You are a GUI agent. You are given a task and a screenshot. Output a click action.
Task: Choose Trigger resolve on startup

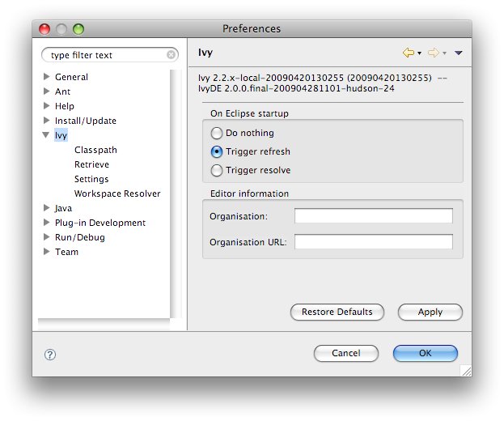click(x=217, y=170)
